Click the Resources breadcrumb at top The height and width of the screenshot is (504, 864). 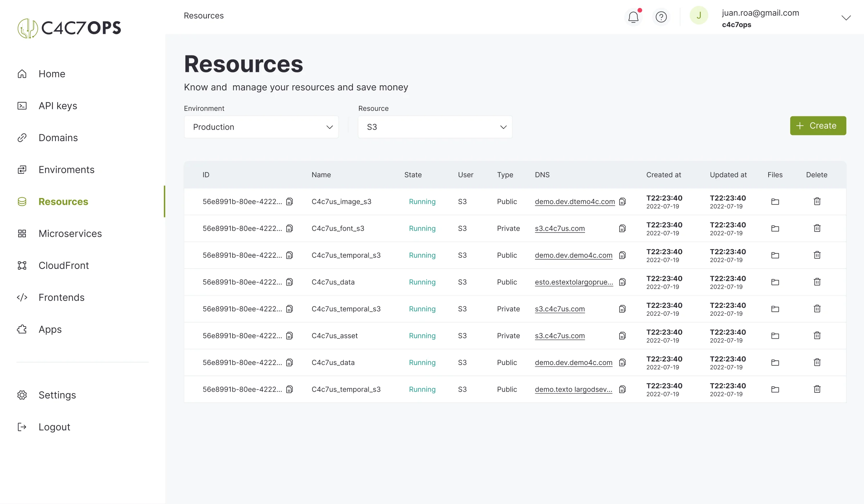coord(204,15)
